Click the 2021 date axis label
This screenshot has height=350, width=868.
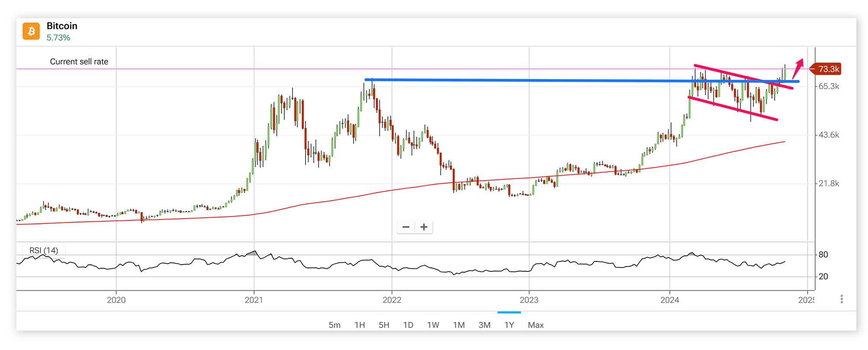point(254,300)
